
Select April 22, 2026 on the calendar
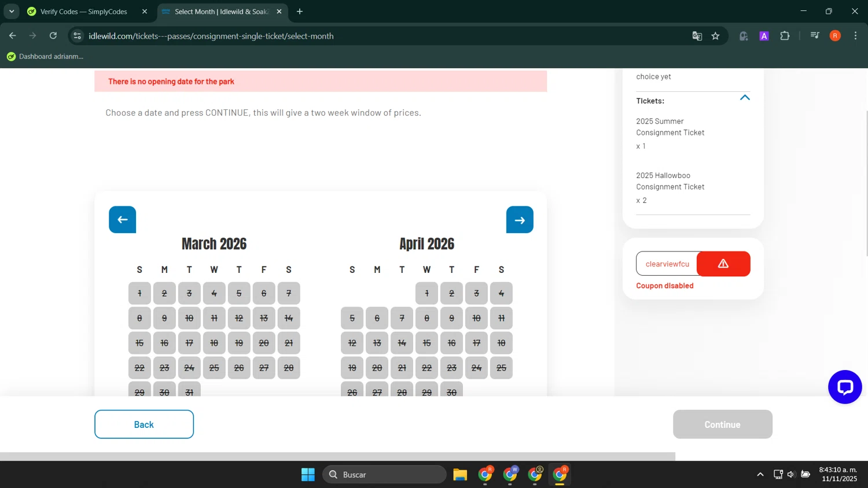(426, 368)
